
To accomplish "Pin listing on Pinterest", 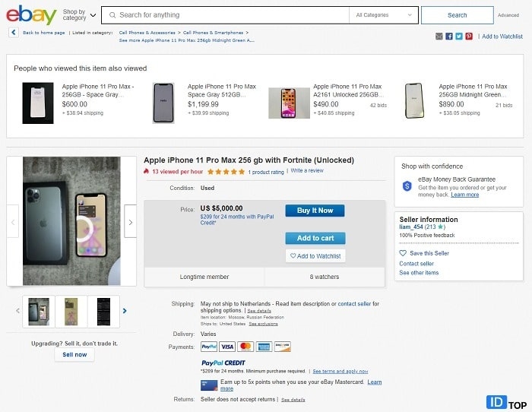I will 469,36.
